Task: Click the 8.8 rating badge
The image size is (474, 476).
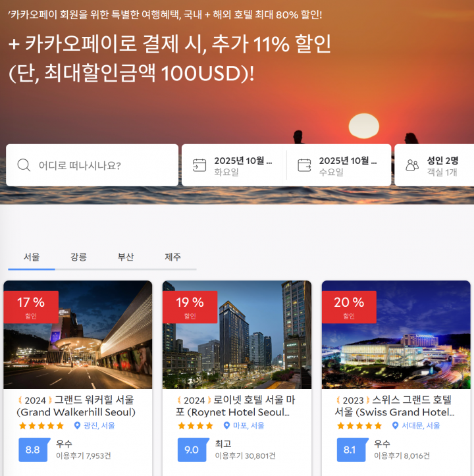Action: pyautogui.click(x=32, y=450)
